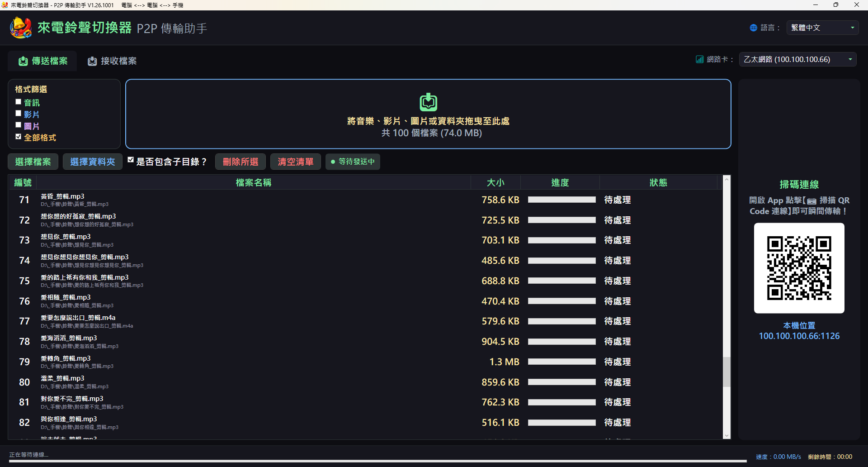Viewport: 868px width, 467px height.
Task: Click the 清空清單 button
Action: pos(296,162)
